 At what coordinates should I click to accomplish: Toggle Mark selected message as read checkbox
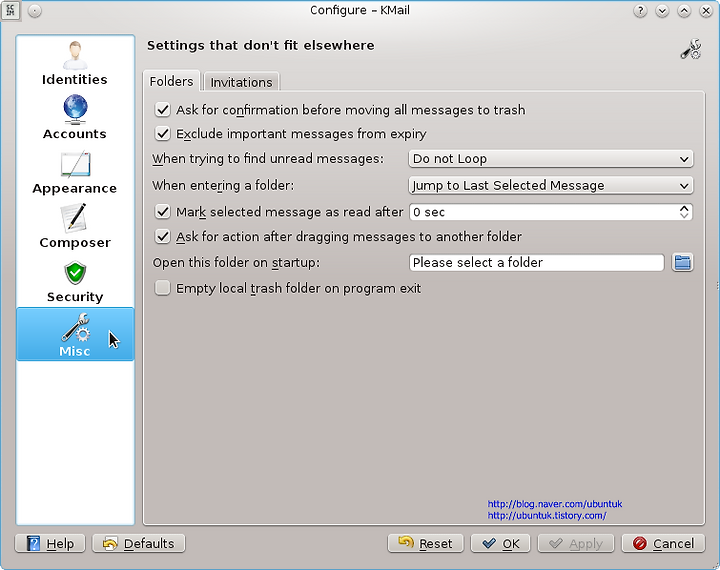pyautogui.click(x=163, y=212)
